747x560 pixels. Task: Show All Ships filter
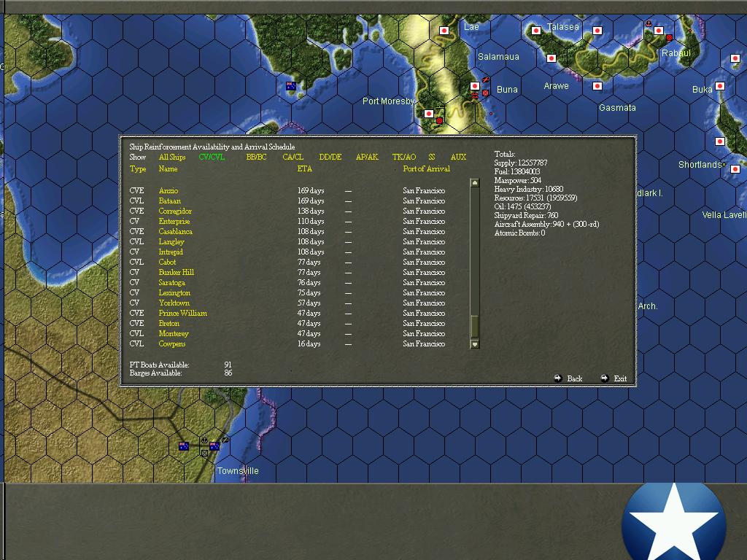[172, 157]
